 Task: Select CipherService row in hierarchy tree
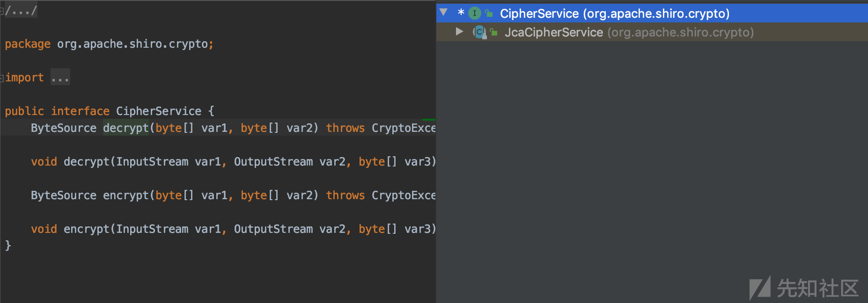[x=652, y=13]
